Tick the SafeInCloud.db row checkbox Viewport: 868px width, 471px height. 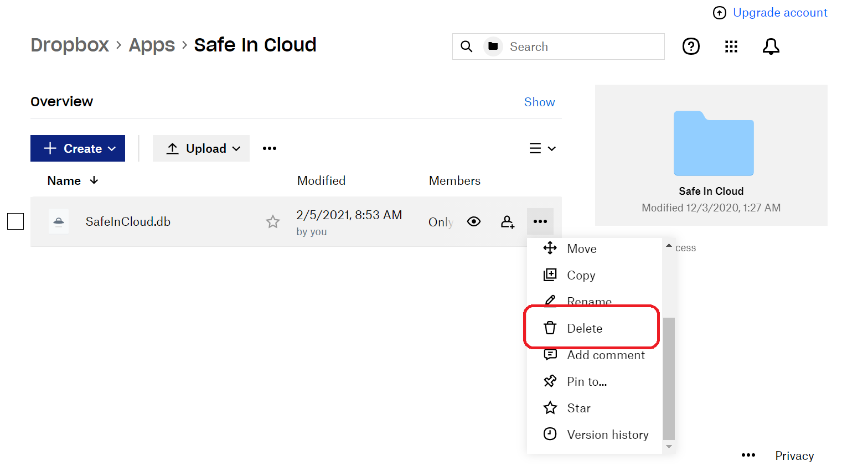(15, 221)
